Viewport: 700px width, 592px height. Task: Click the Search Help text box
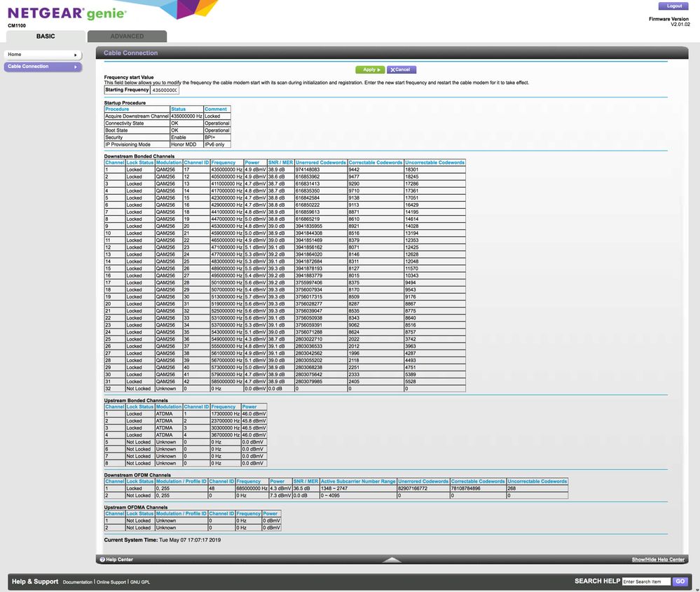pos(645,581)
